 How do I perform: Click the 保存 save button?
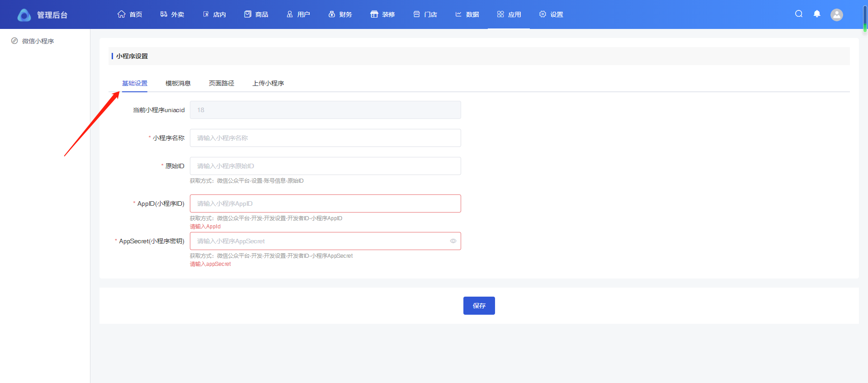(x=479, y=306)
